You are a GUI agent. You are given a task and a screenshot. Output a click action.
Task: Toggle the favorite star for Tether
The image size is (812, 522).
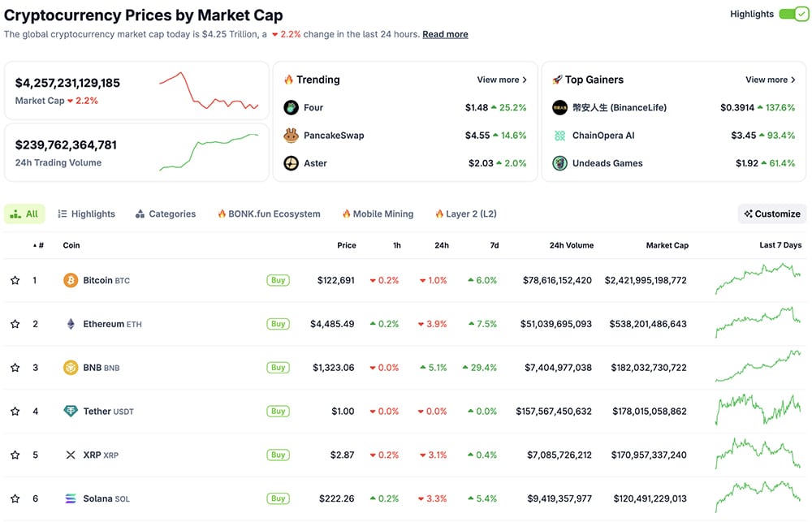[15, 411]
